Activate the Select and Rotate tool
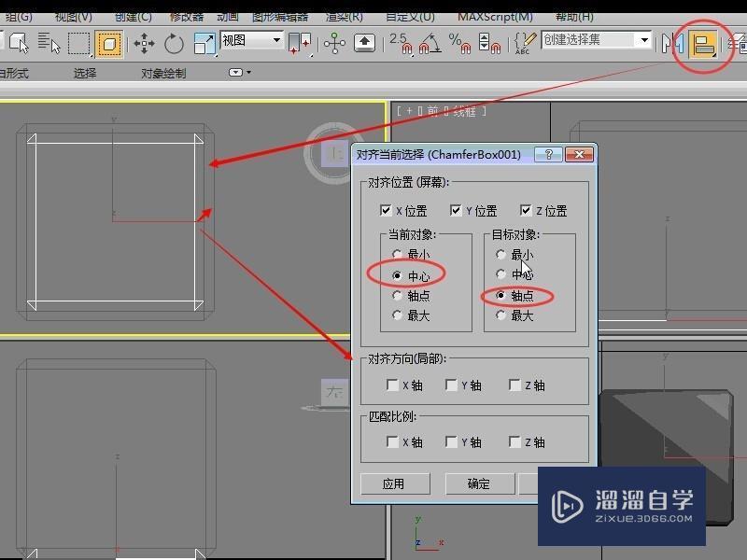747x560 pixels. coord(174,44)
